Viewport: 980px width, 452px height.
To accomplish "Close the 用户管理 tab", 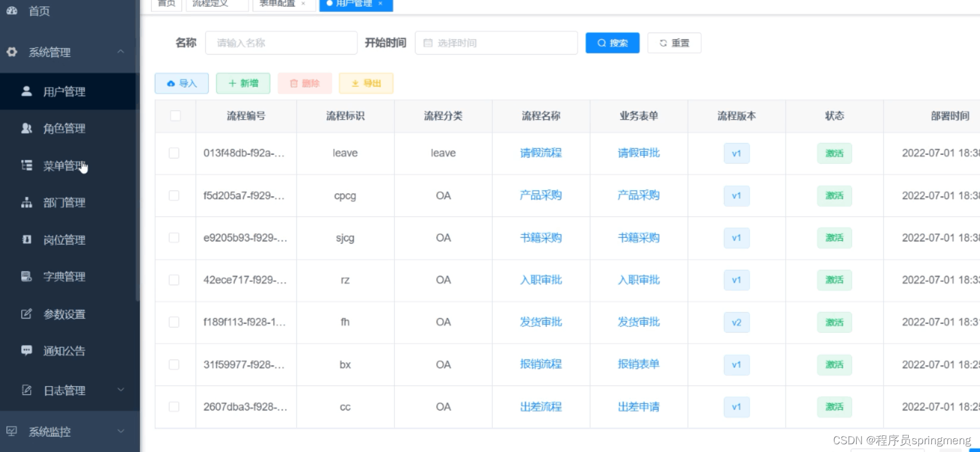I will click(381, 4).
